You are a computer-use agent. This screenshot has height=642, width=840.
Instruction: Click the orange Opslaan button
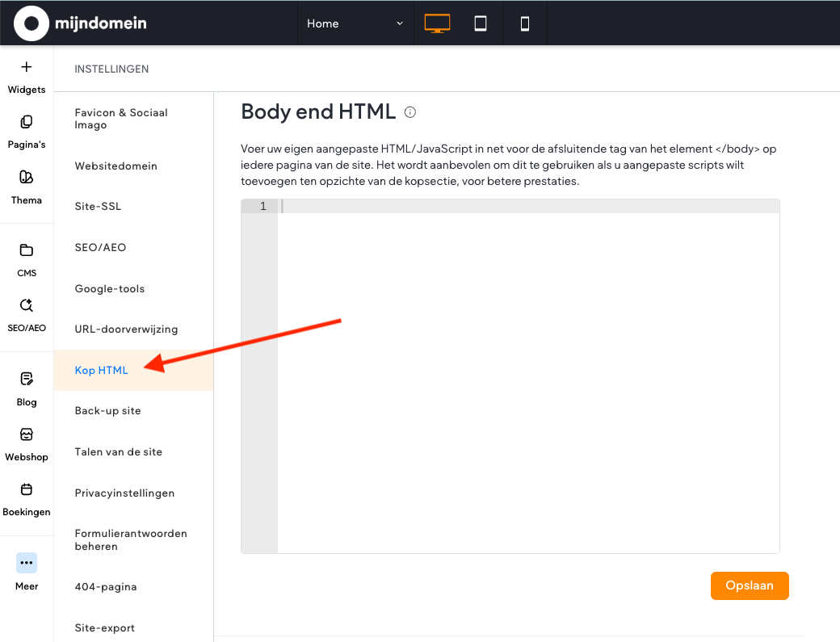(750, 585)
